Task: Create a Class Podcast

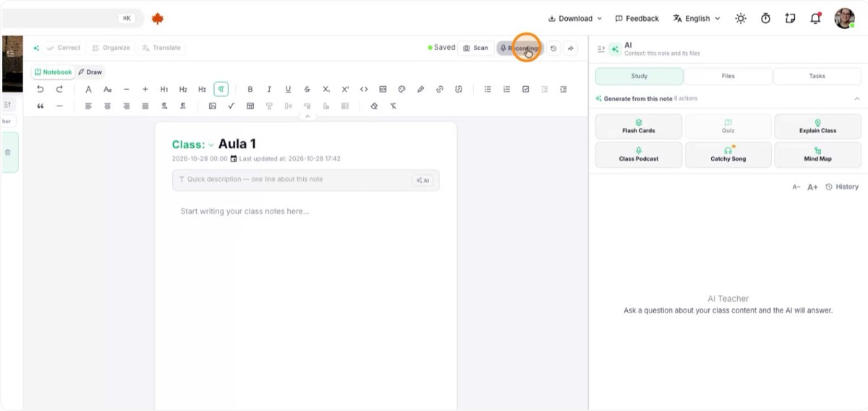Action: (x=639, y=155)
